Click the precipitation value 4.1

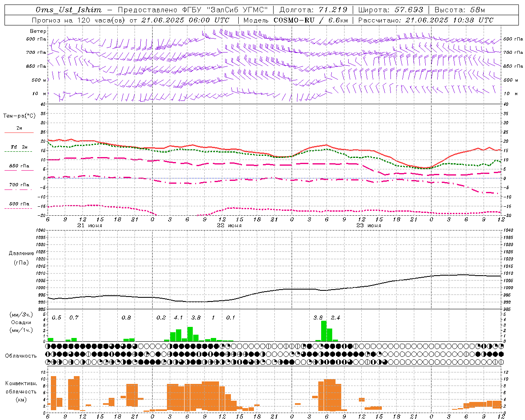pos(178,317)
